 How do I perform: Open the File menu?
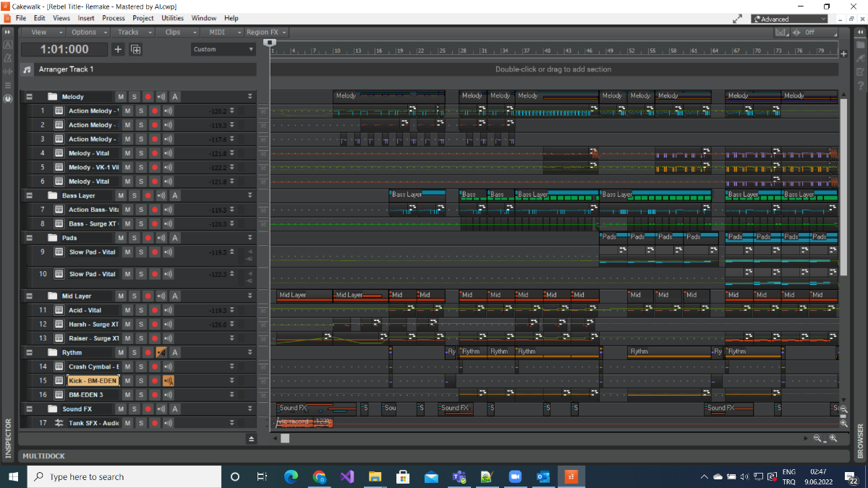[21, 18]
